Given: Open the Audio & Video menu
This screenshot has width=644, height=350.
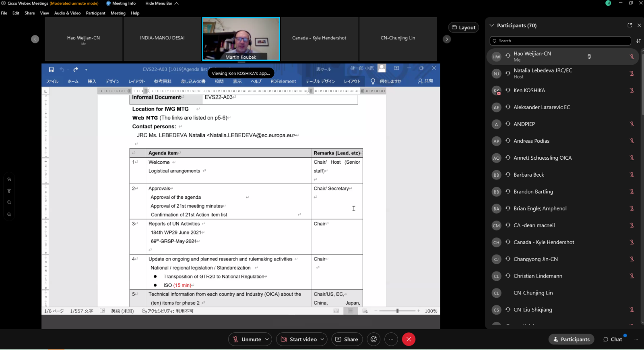Looking at the screenshot, I should 67,13.
